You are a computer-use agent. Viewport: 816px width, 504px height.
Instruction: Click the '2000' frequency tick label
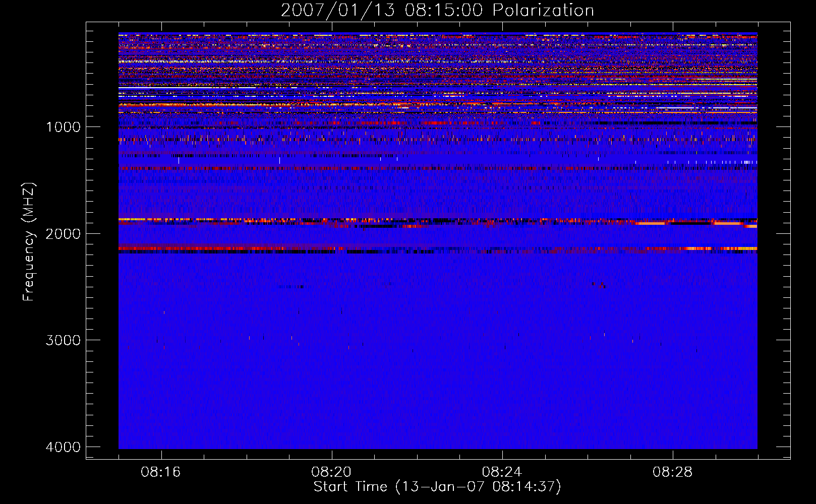pyautogui.click(x=63, y=233)
